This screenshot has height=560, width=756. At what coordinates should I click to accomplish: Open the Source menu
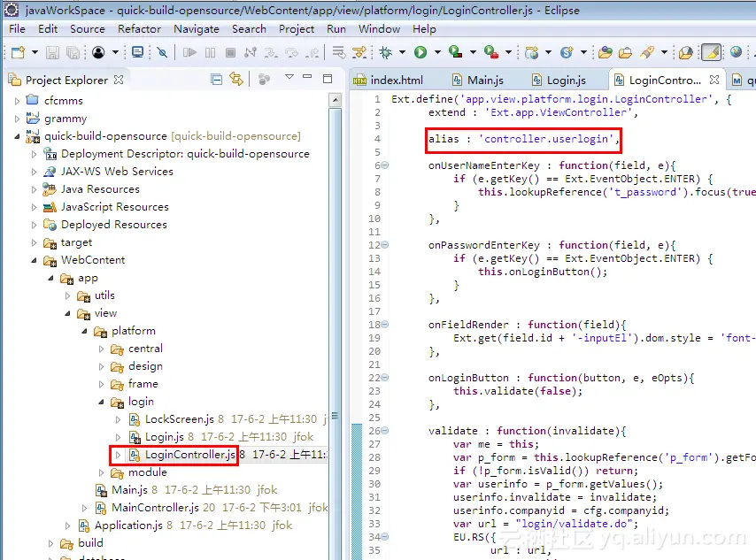pyautogui.click(x=88, y=29)
